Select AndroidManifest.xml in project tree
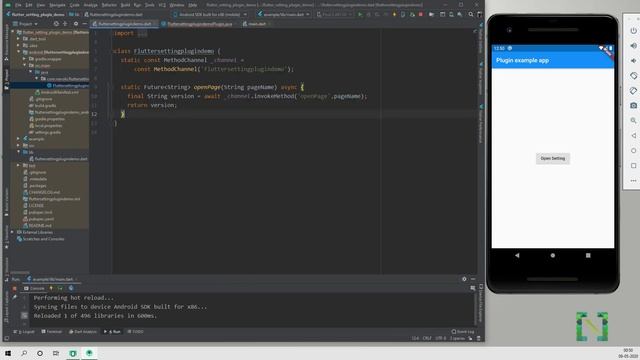 (56, 92)
